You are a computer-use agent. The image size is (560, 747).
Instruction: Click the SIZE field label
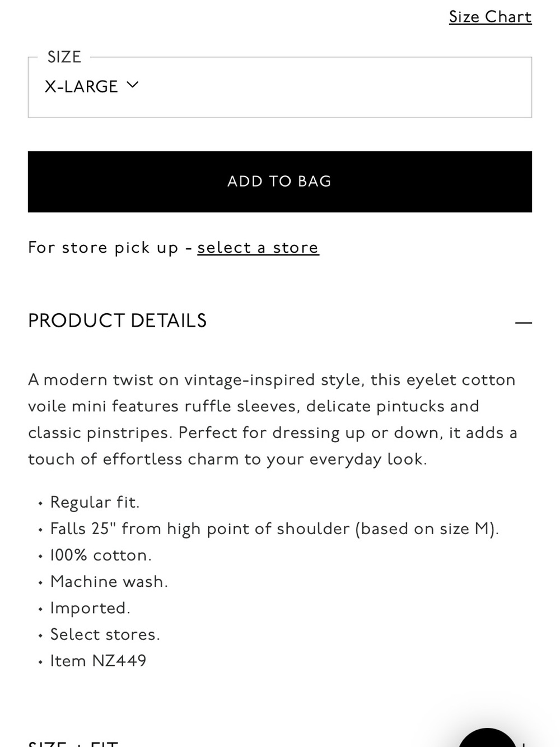pos(64,57)
